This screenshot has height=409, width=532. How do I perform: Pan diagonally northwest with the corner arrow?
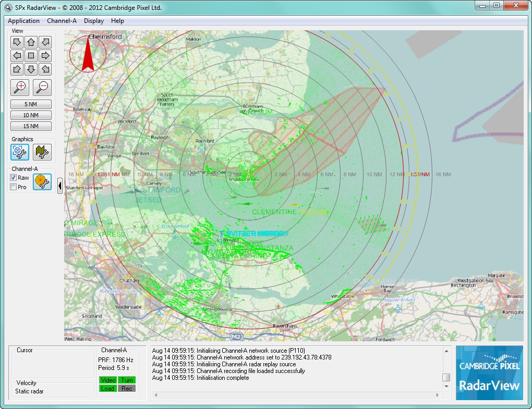tap(17, 42)
